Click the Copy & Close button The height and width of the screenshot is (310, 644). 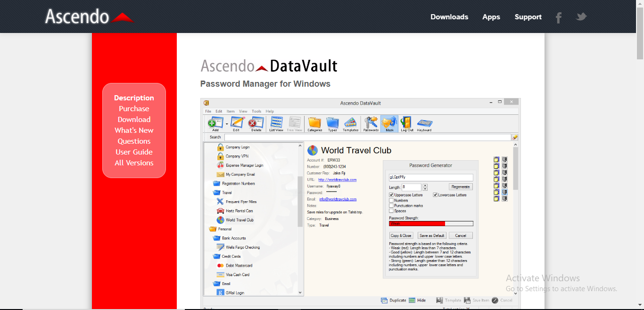coord(401,236)
